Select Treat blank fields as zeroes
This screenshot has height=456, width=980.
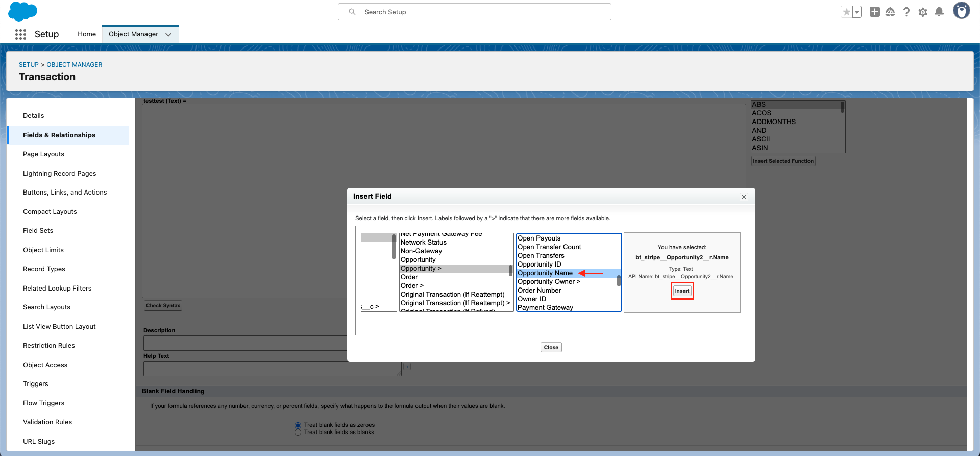click(x=298, y=425)
